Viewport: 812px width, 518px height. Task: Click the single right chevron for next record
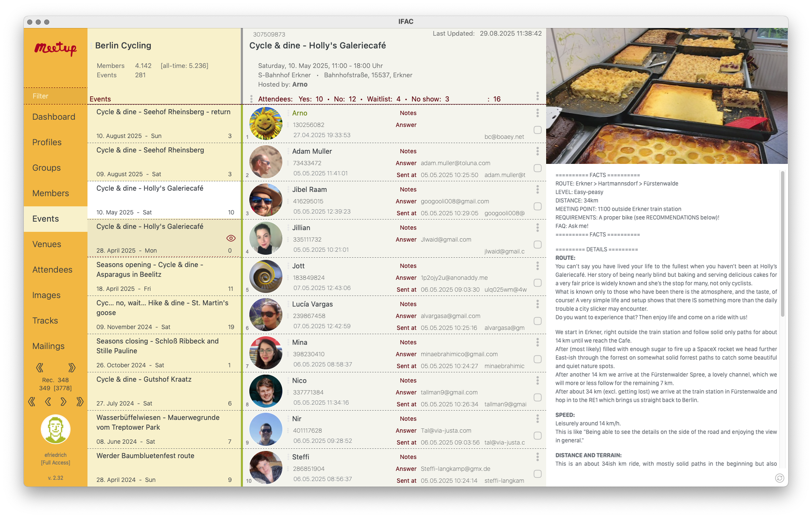point(64,402)
